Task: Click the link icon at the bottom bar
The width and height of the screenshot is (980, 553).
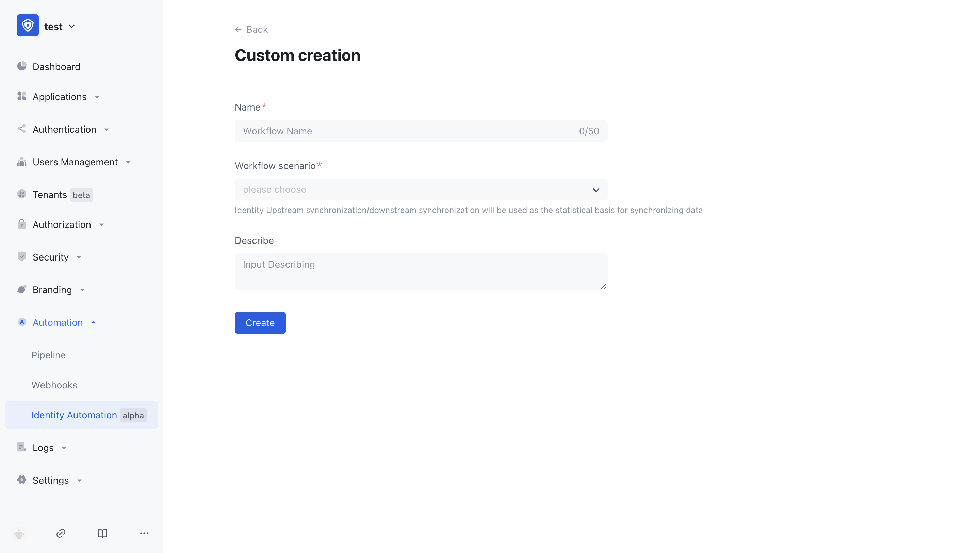Action: 61,533
